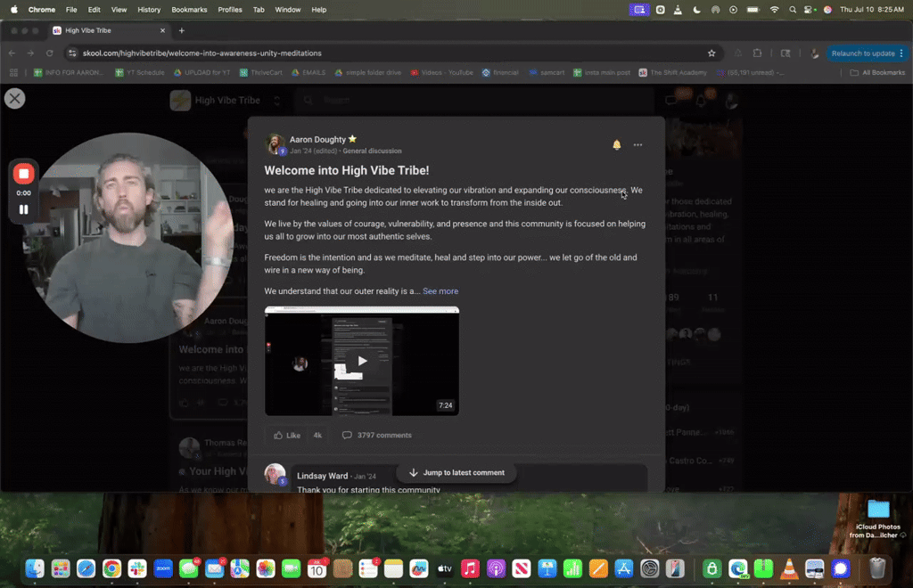This screenshot has width=913, height=588.
Task: Open the Trash in the dock
Action: (877, 568)
